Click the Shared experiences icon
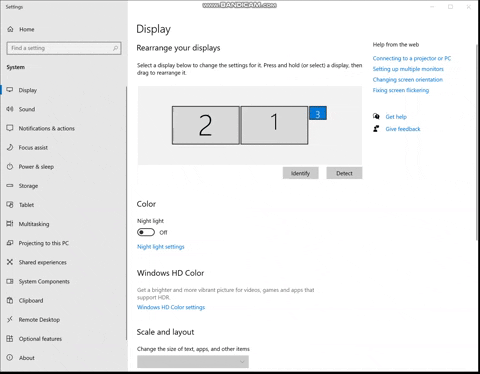 (x=10, y=262)
